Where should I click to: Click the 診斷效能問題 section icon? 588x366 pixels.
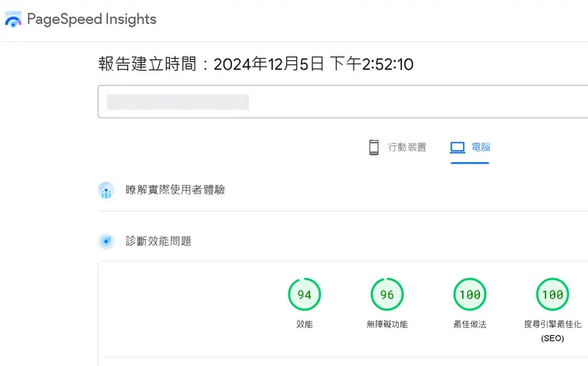click(x=106, y=241)
